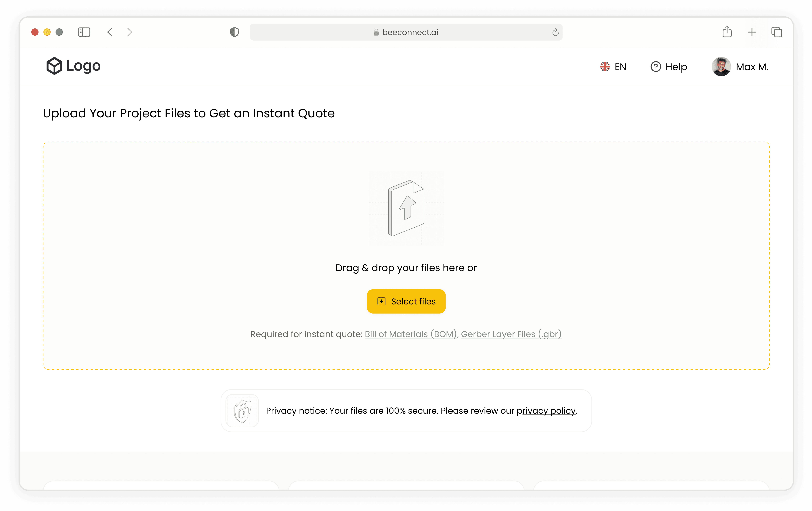This screenshot has width=812, height=511.
Task: Open the Help menu item
Action: pyautogui.click(x=669, y=67)
